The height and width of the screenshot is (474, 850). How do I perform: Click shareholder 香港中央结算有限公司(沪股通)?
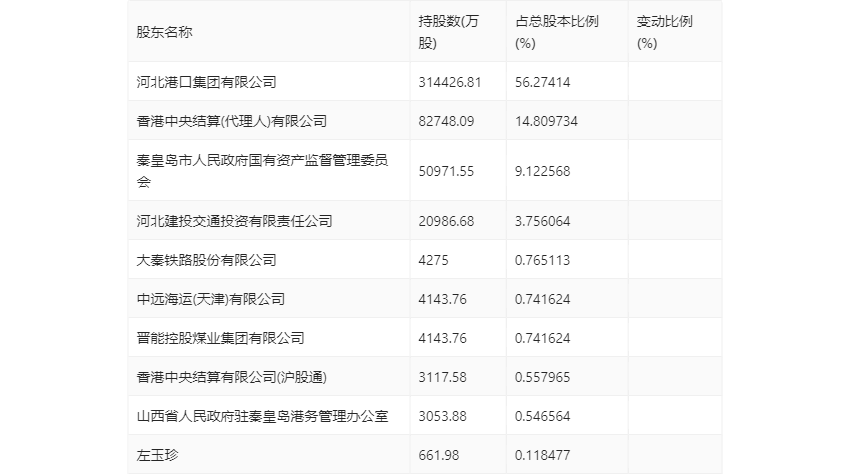(231, 377)
